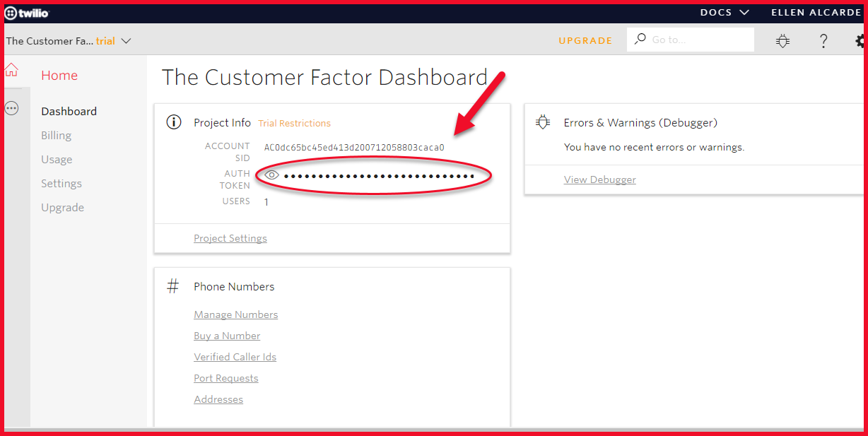Open the project switcher dropdown arrow
The width and height of the screenshot is (868, 436).
click(x=127, y=41)
